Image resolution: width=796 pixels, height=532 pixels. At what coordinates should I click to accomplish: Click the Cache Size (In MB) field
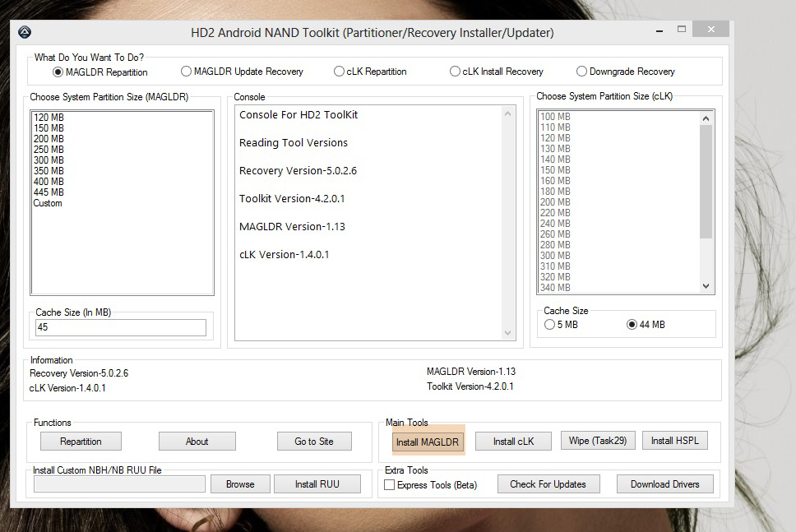[x=121, y=327]
